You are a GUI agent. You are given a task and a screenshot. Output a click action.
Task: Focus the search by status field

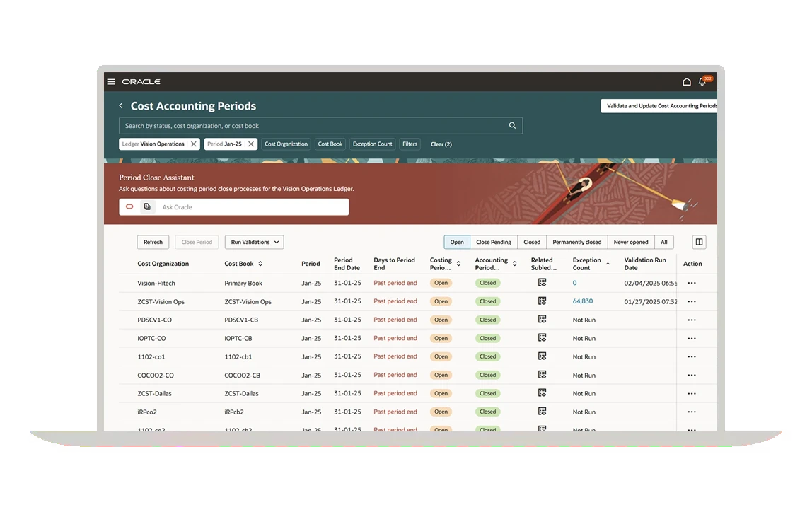click(x=320, y=125)
